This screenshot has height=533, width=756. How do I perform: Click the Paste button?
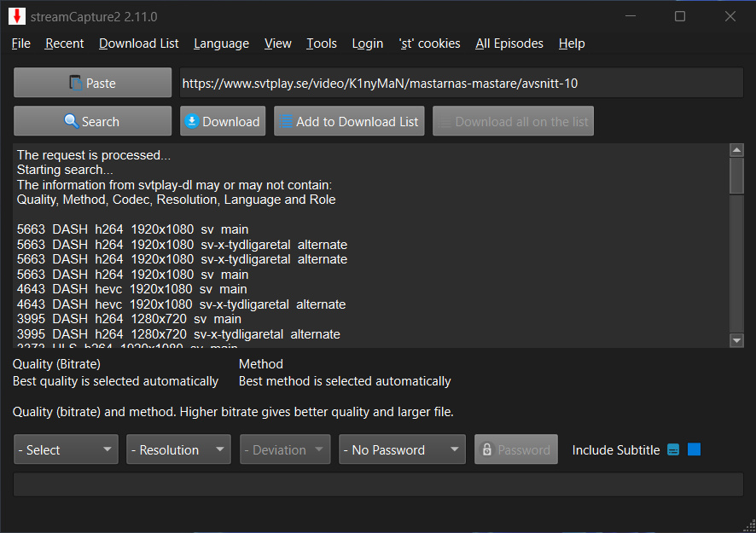[92, 83]
